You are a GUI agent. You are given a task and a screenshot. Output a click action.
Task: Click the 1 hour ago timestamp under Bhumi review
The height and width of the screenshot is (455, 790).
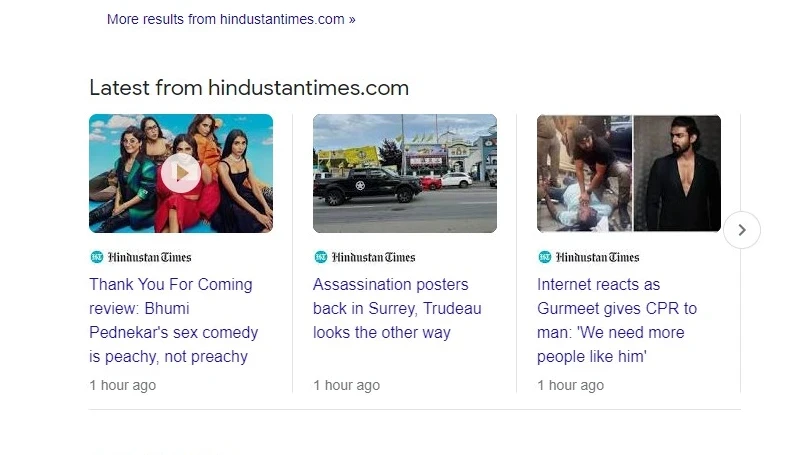click(122, 385)
